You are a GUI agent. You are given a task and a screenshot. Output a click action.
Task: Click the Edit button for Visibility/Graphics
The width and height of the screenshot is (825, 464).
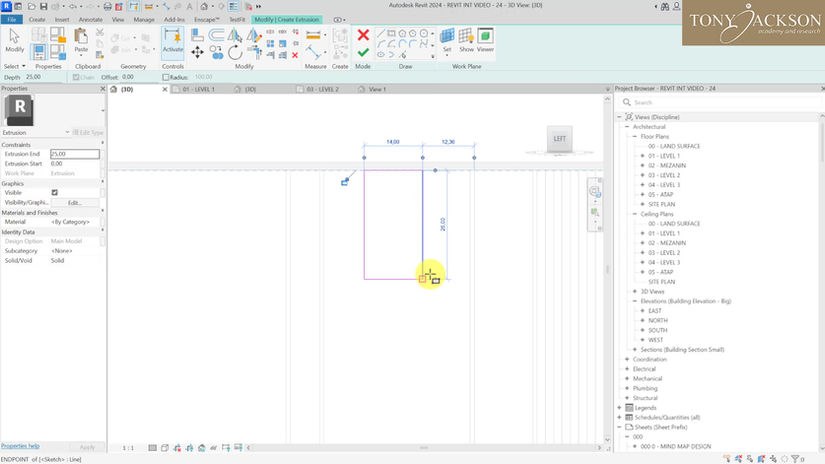[x=74, y=203]
